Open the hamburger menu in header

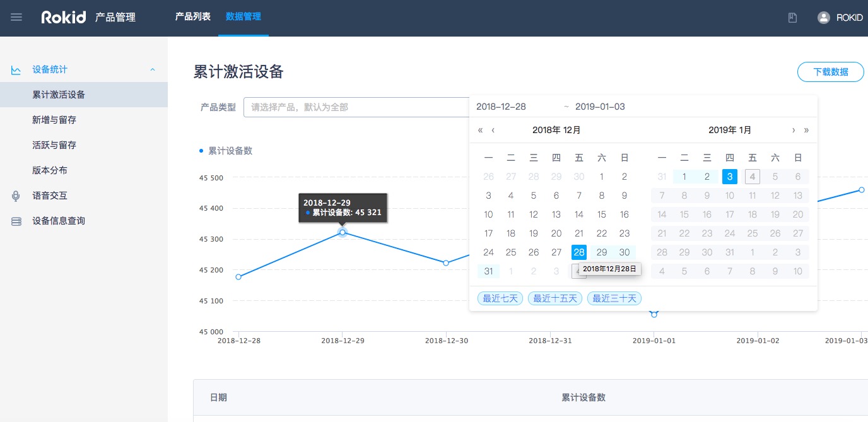[x=16, y=18]
